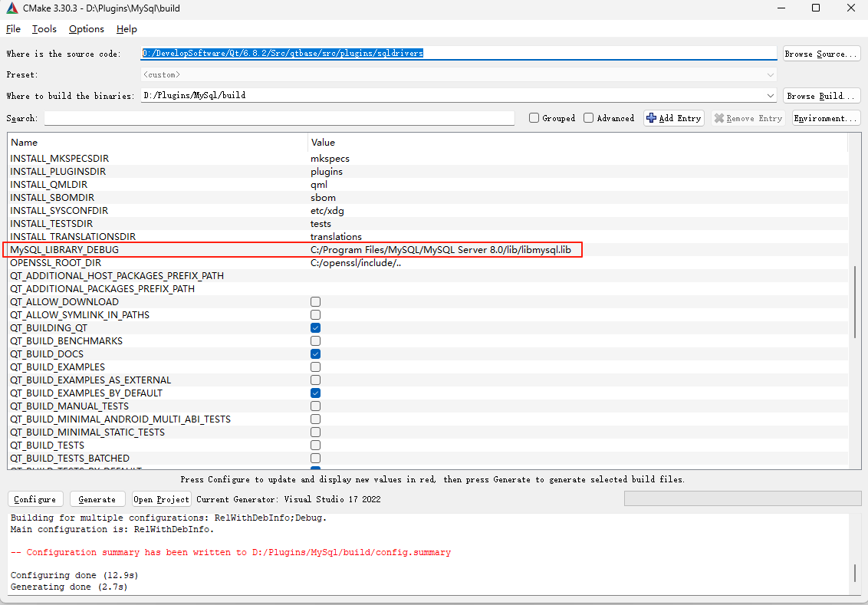Open the Options menu
Screen dimensions: 868x605
(87, 29)
